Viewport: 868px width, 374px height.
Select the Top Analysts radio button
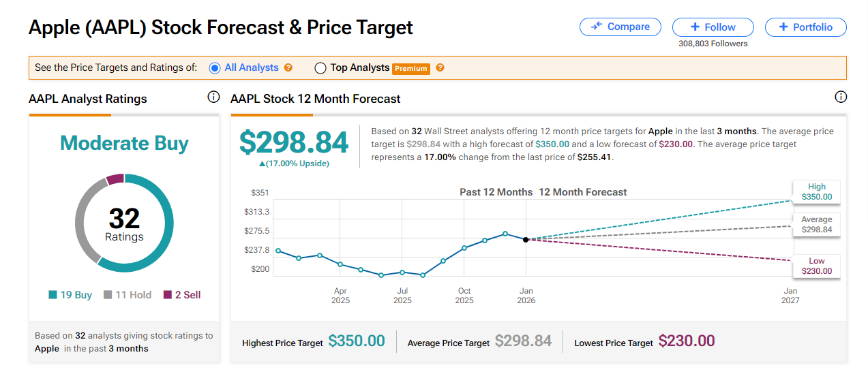tap(320, 67)
